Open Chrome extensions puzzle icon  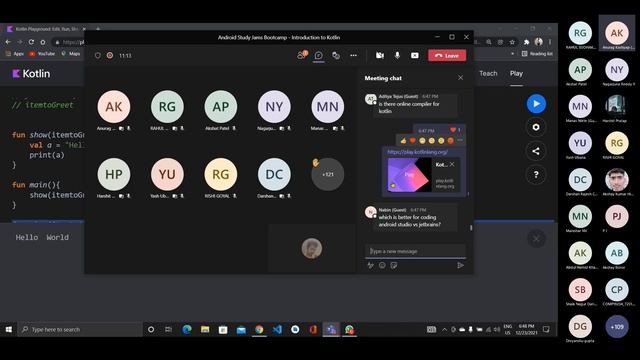click(x=527, y=42)
